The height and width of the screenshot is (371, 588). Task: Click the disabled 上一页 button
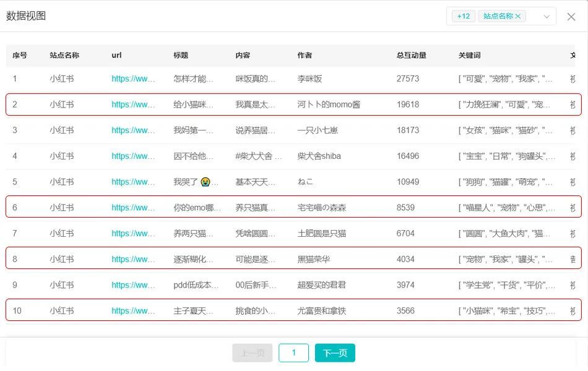coord(252,352)
